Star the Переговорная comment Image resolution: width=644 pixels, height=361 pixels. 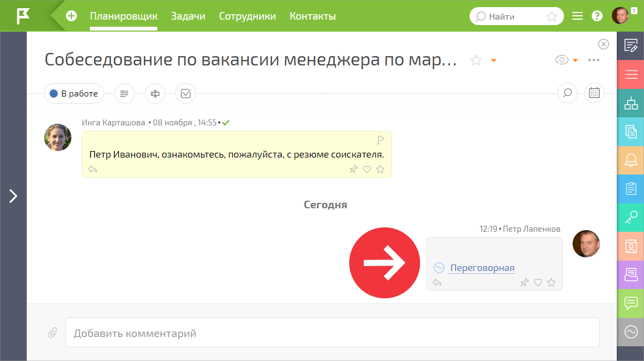(551, 282)
